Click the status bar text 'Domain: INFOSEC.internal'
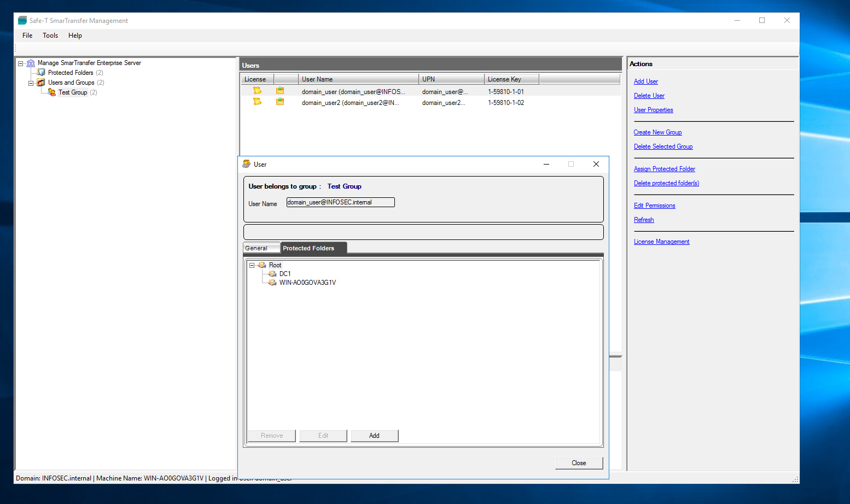850x504 pixels. click(54, 478)
